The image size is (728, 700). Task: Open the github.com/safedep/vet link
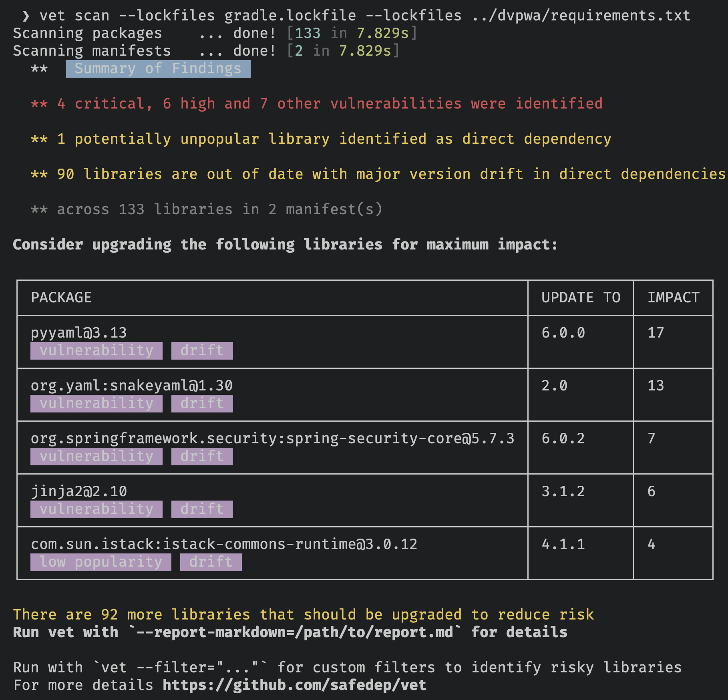(x=294, y=685)
